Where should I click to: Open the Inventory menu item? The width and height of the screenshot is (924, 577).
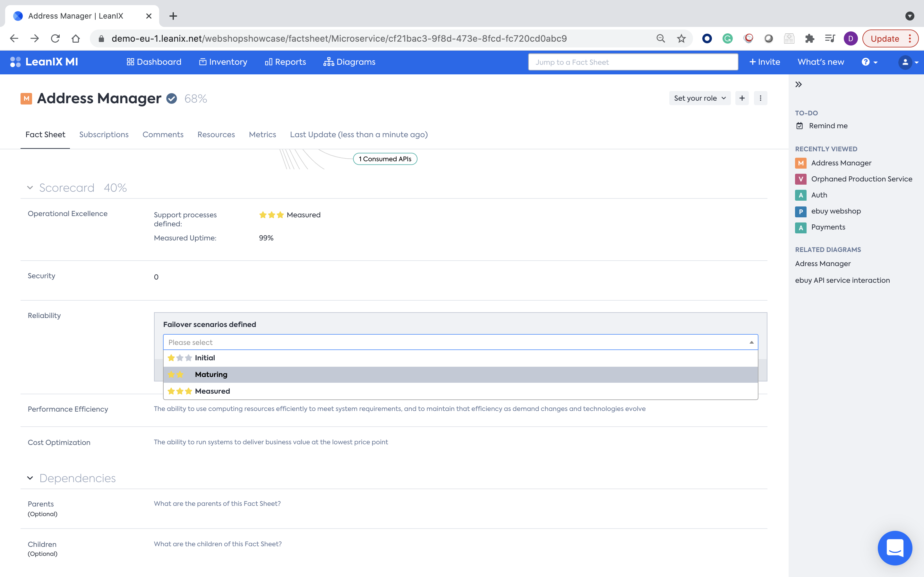tap(223, 62)
